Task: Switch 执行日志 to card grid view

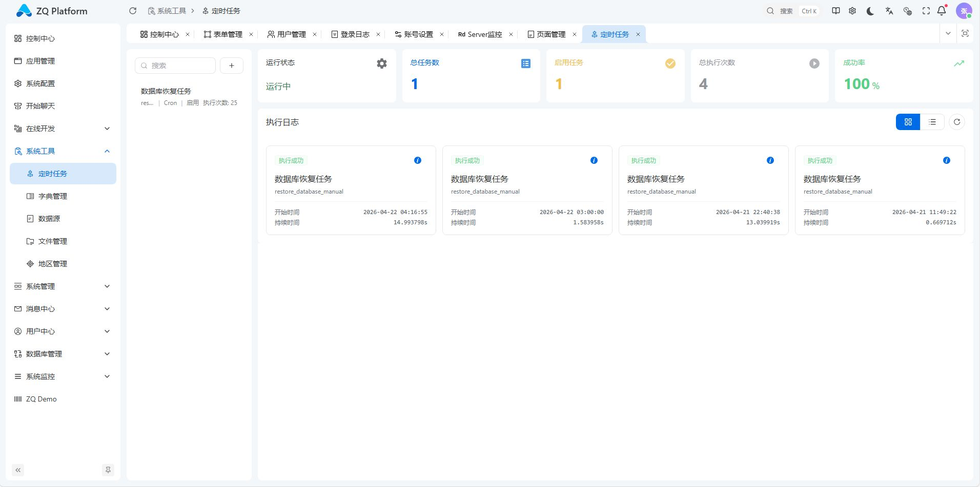Action: (908, 122)
